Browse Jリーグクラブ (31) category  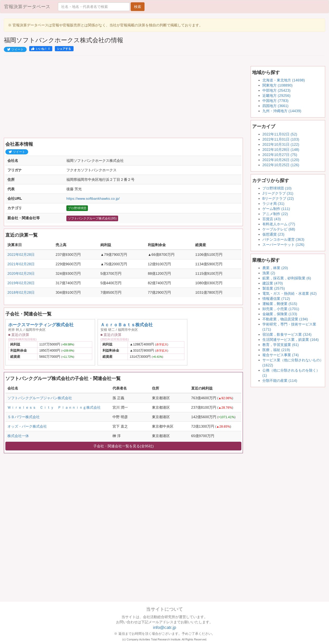278,193
